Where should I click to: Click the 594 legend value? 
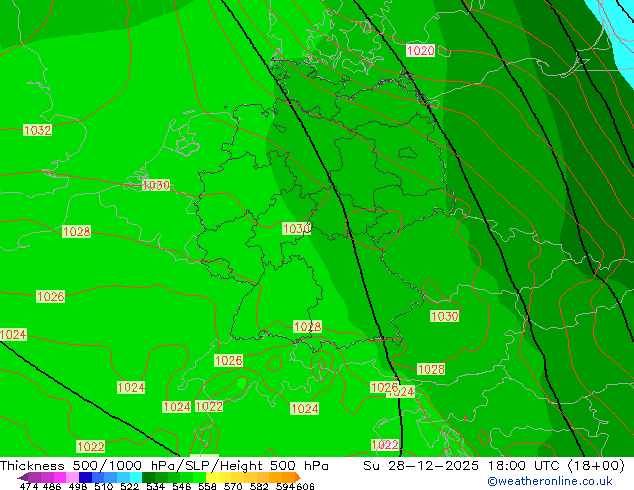tap(285, 486)
